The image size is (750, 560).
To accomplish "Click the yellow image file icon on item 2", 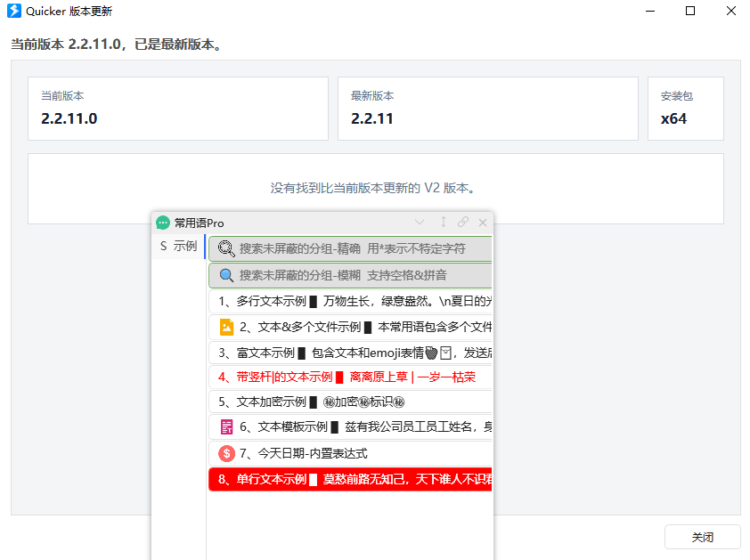I will (227, 327).
